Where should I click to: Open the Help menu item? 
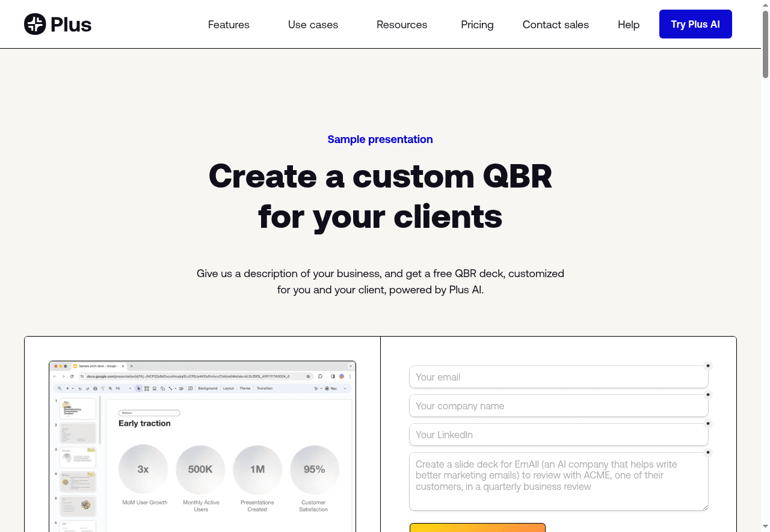point(628,25)
